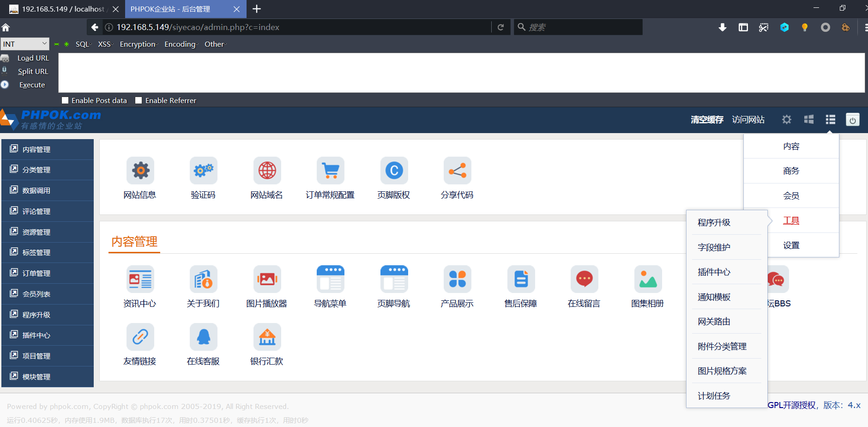This screenshot has width=868, height=427.
Task: Open the 导航菜单 icon
Action: click(x=331, y=279)
